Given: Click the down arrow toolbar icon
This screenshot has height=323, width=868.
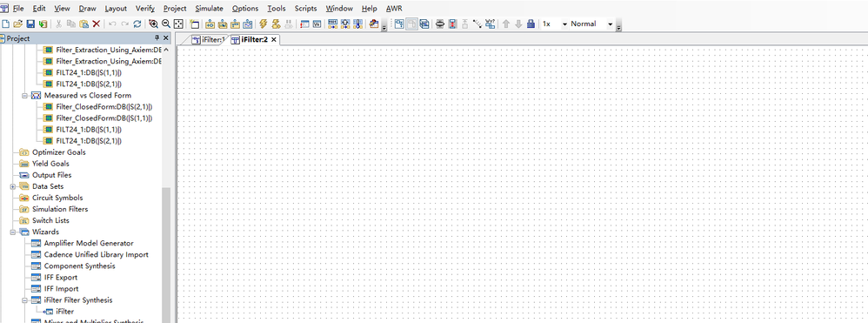Looking at the screenshot, I should [518, 24].
